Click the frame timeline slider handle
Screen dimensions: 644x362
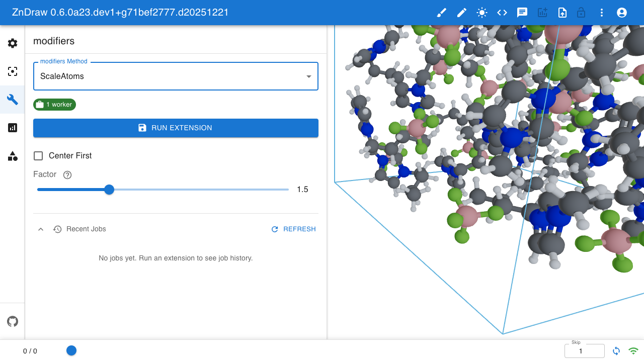71,350
